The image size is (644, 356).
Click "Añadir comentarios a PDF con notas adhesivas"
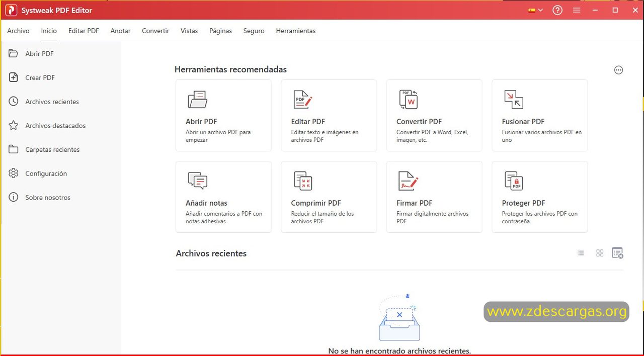click(x=224, y=217)
